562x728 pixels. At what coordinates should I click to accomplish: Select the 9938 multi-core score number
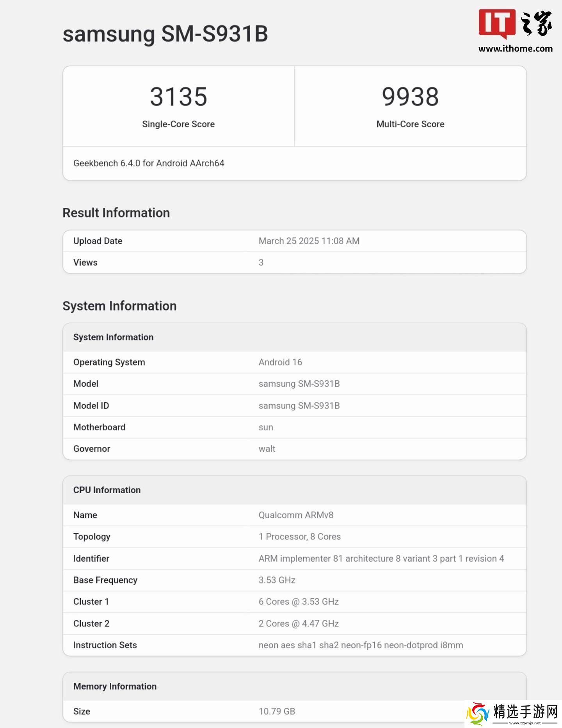pyautogui.click(x=410, y=96)
